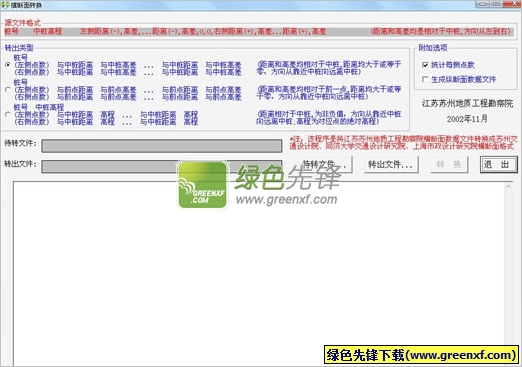Click the green GREENXF.COM logo badge
The width and height of the screenshot is (522, 367).
click(x=203, y=185)
